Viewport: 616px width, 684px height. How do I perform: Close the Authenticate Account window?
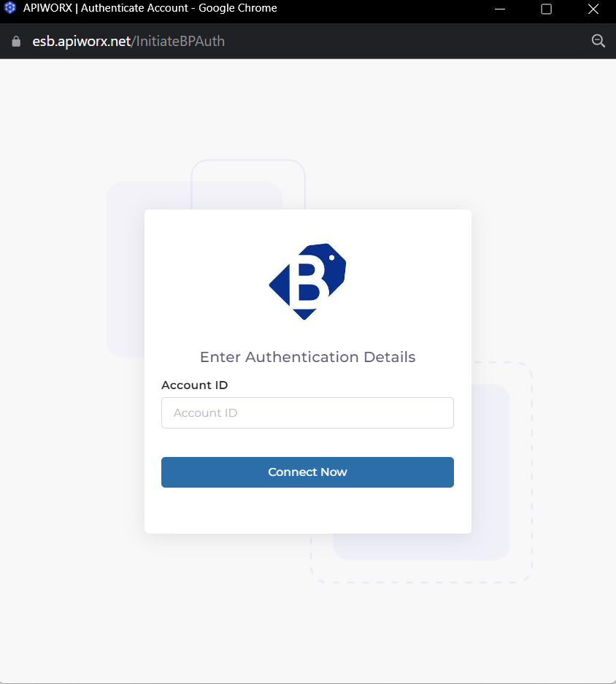(x=593, y=9)
